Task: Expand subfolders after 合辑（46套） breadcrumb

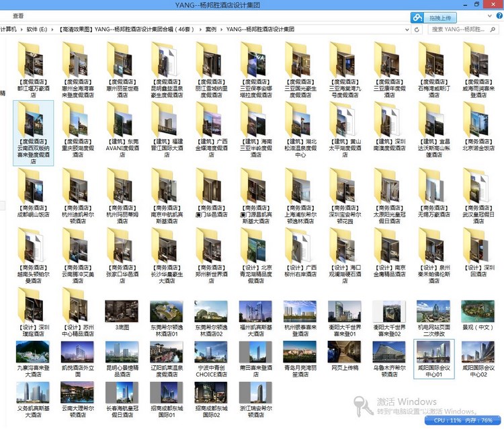Action: coord(200,30)
